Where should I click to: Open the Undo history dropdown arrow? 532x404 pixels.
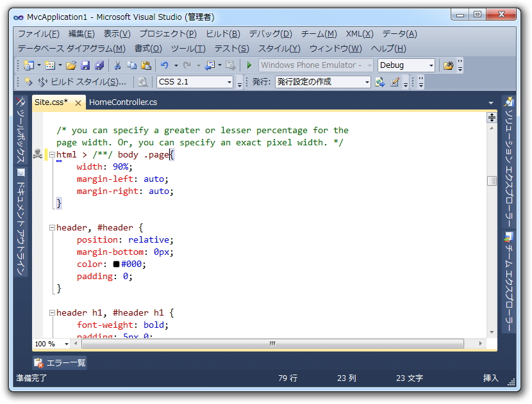[176, 65]
